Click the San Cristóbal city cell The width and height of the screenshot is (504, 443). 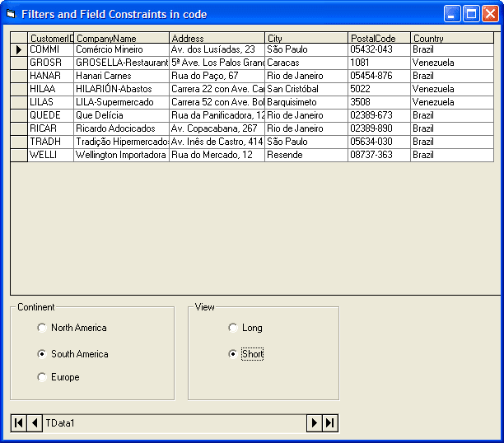point(306,90)
